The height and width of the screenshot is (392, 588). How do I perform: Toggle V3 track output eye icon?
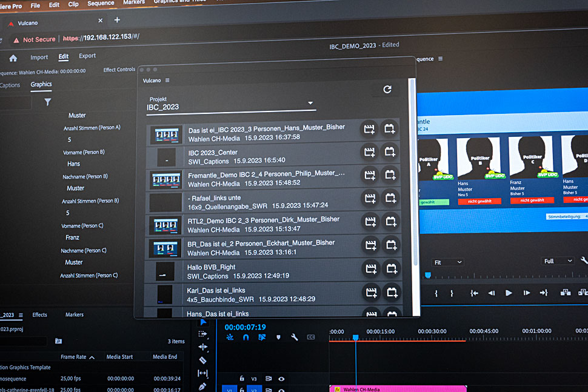281,379
